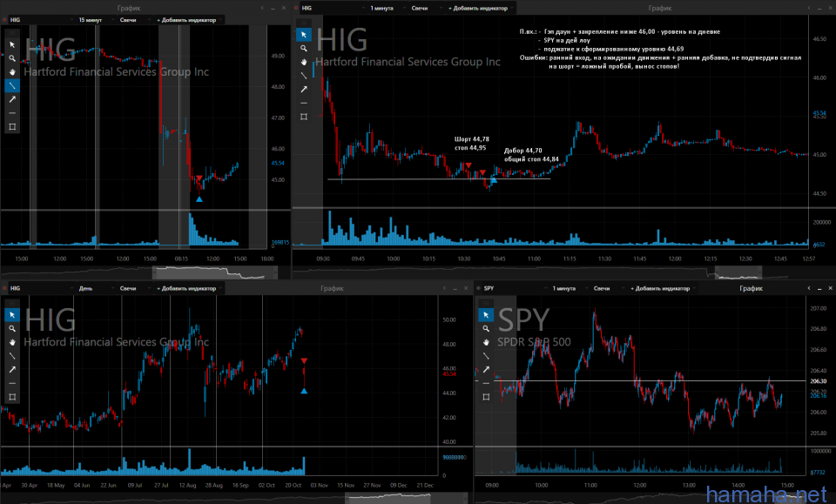Choose the arrow tool in the SPY chart
The height and width of the screenshot is (504, 836).
(x=486, y=369)
